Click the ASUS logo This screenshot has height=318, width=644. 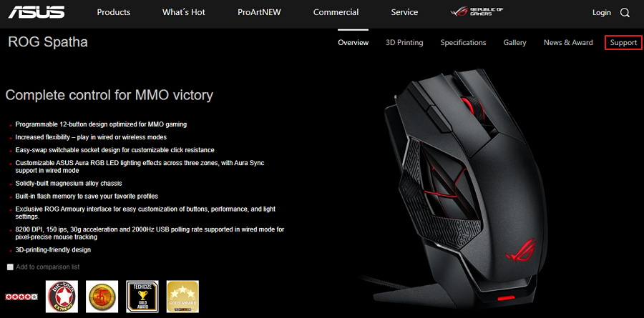36,12
